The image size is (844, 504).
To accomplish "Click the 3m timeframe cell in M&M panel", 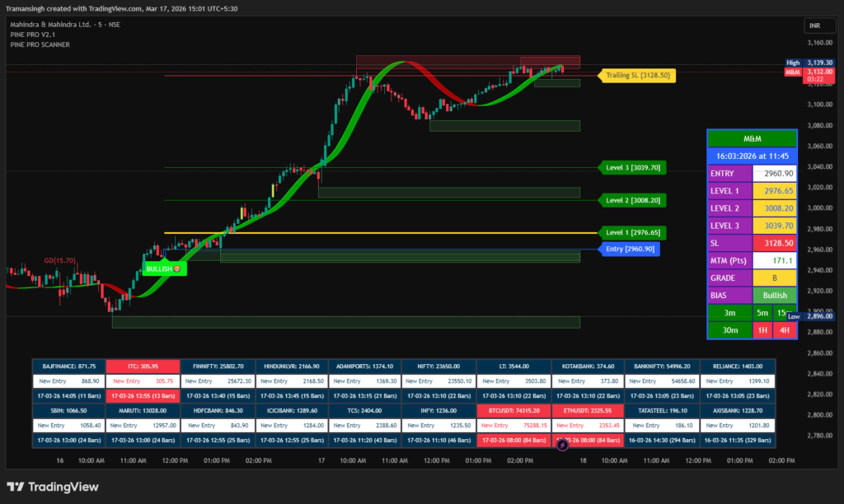I will [730, 313].
